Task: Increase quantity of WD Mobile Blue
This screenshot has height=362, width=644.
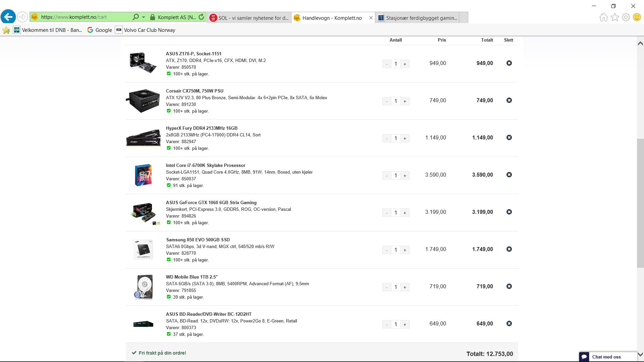Action: [405, 287]
